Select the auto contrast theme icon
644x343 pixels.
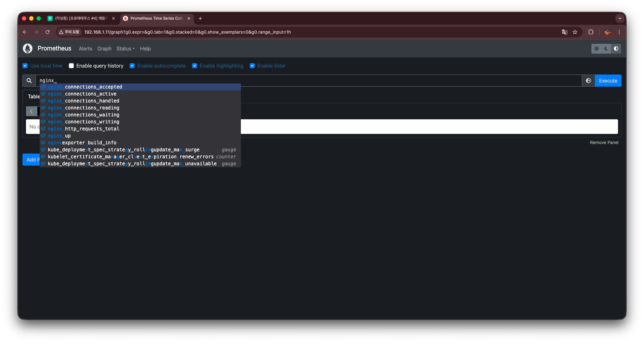[x=616, y=49]
